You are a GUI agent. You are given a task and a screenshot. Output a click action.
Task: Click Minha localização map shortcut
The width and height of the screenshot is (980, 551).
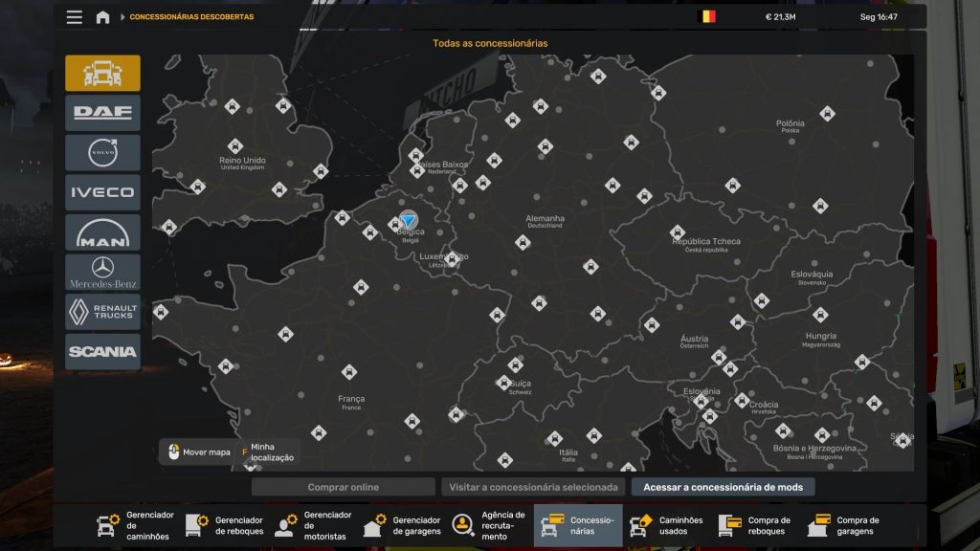(268, 452)
